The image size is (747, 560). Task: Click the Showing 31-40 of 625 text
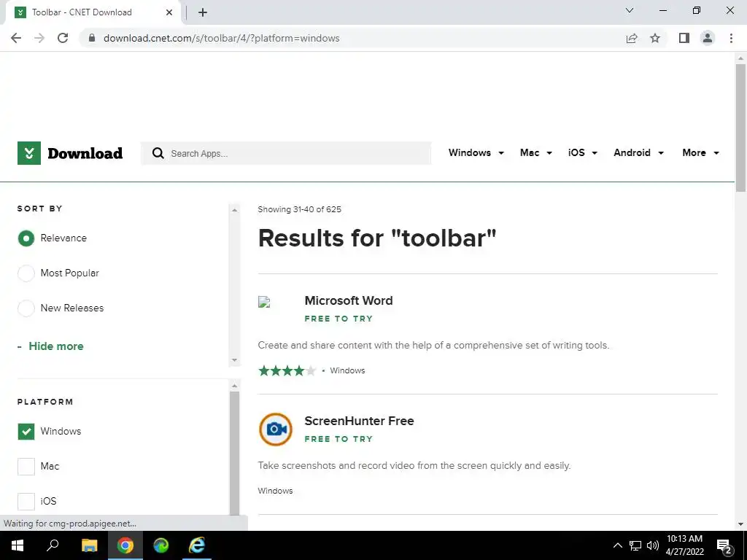pyautogui.click(x=300, y=209)
